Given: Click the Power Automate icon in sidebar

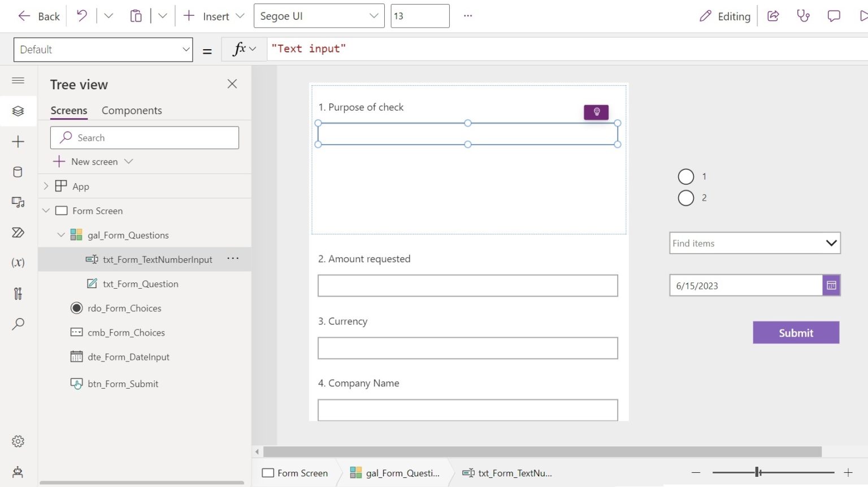Looking at the screenshot, I should click(19, 232).
